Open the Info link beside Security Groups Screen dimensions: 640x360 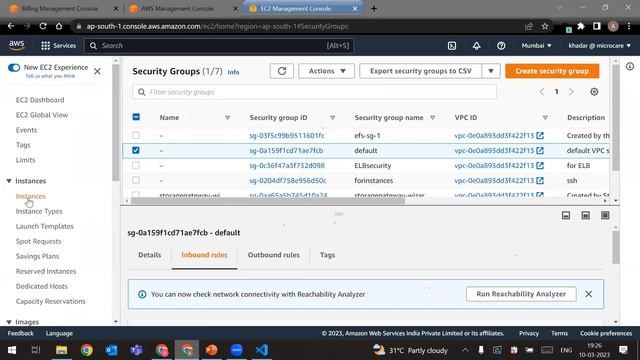233,72
